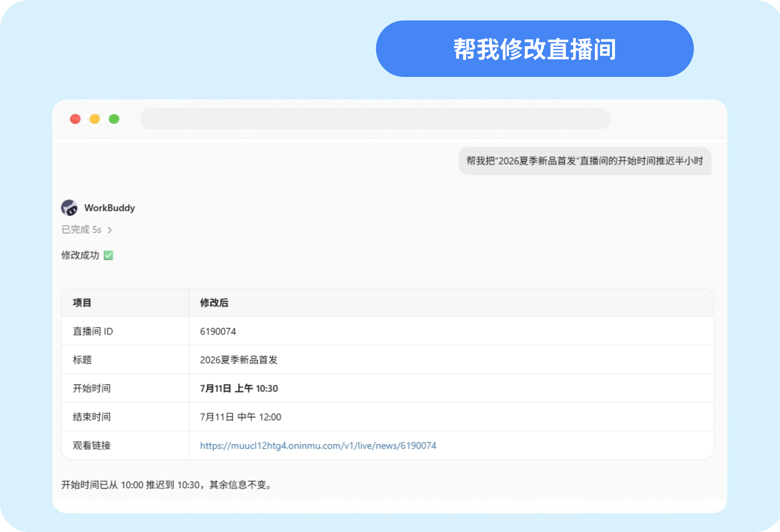The image size is (780, 532).
Task: Click the yellow minimize window dot
Action: tap(95, 119)
